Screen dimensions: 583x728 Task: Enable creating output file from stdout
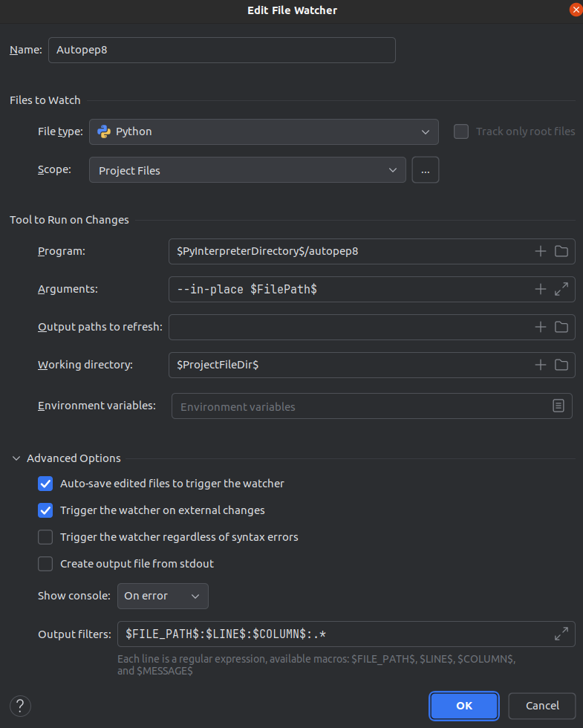point(45,564)
